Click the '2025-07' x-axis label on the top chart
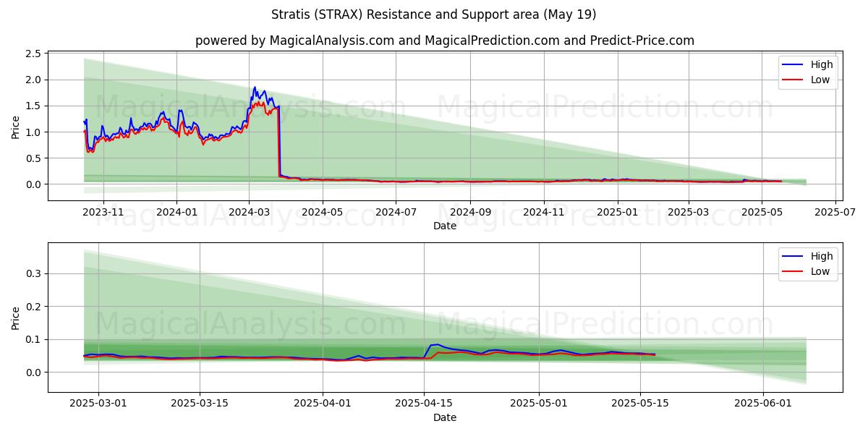868x434 pixels. pos(835,213)
